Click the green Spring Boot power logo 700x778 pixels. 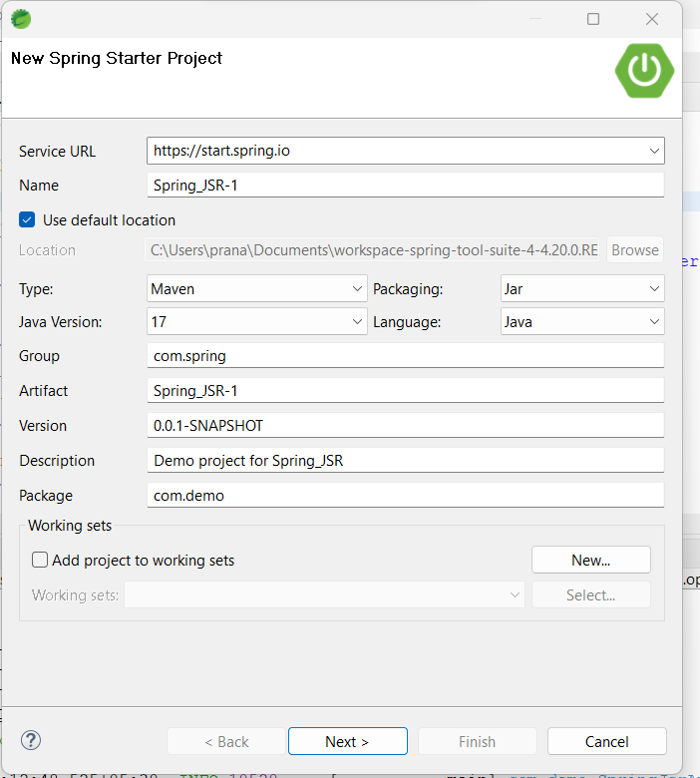(x=645, y=69)
